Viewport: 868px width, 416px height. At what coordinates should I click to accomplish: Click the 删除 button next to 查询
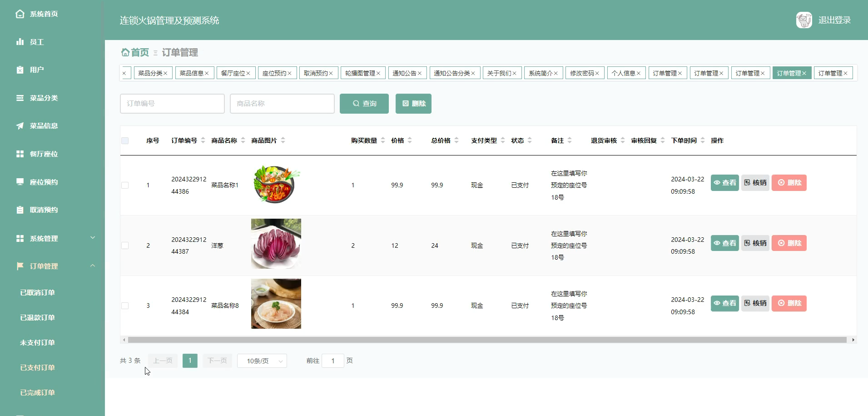pyautogui.click(x=413, y=104)
